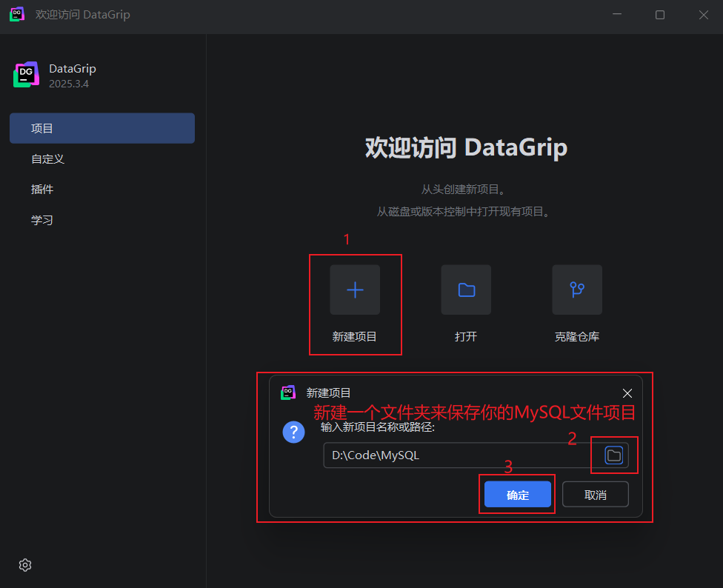Click the Open folder icon
The height and width of the screenshot is (588, 723).
tap(466, 290)
